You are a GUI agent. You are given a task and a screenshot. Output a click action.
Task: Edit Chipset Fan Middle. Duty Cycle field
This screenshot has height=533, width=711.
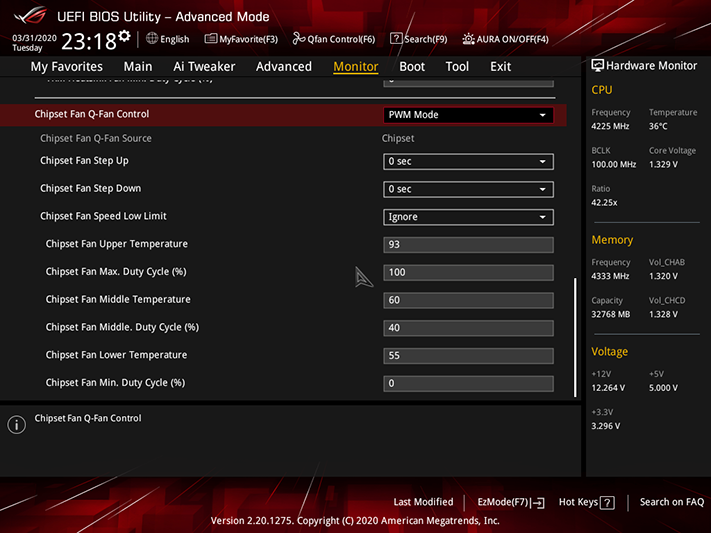click(468, 328)
